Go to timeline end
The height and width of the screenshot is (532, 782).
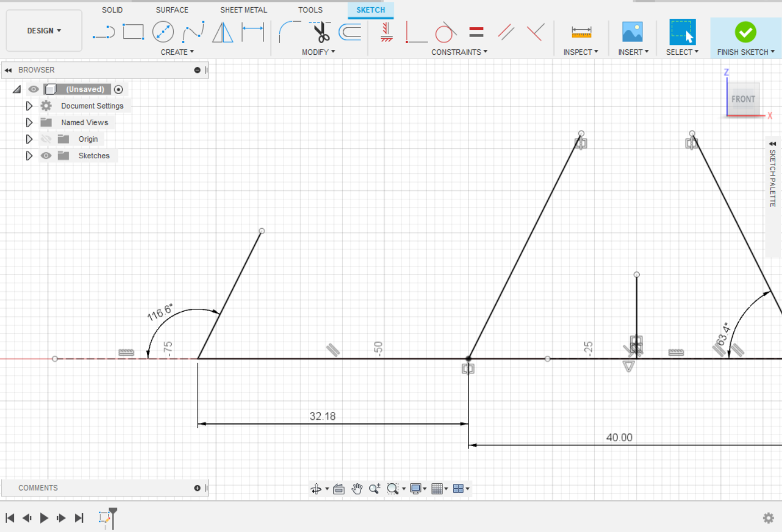coord(79,518)
